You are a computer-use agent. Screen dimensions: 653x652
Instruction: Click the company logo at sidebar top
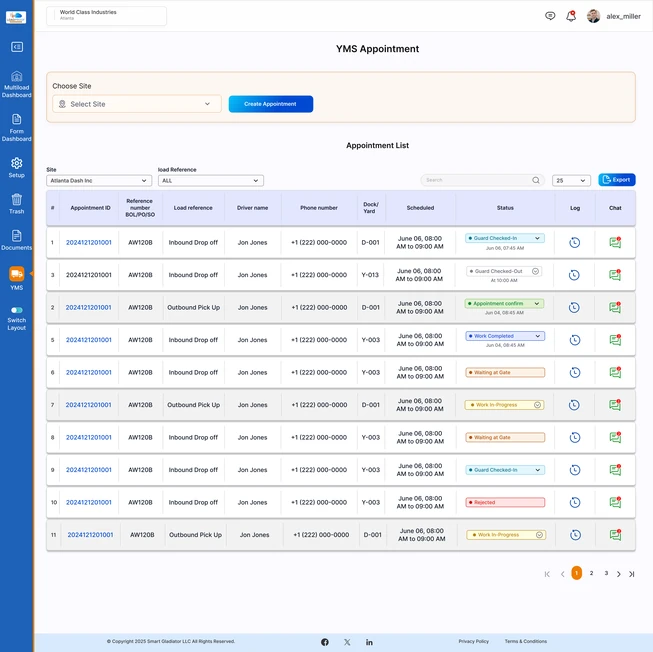pos(16,17)
